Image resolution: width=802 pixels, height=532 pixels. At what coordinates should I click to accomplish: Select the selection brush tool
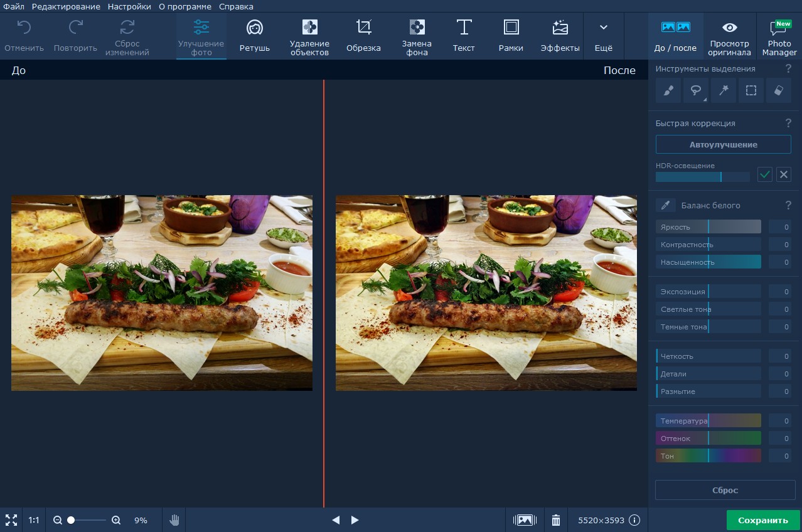click(668, 90)
